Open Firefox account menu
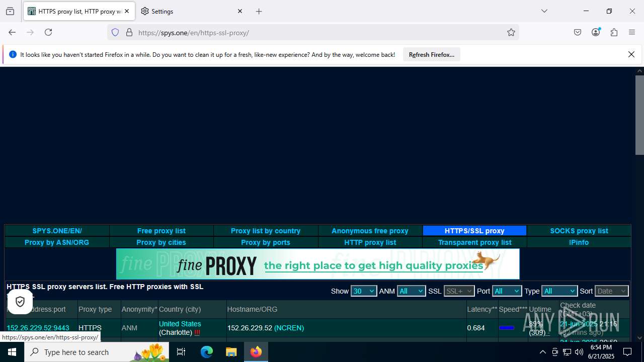This screenshot has height=362, width=644. pyautogui.click(x=596, y=32)
